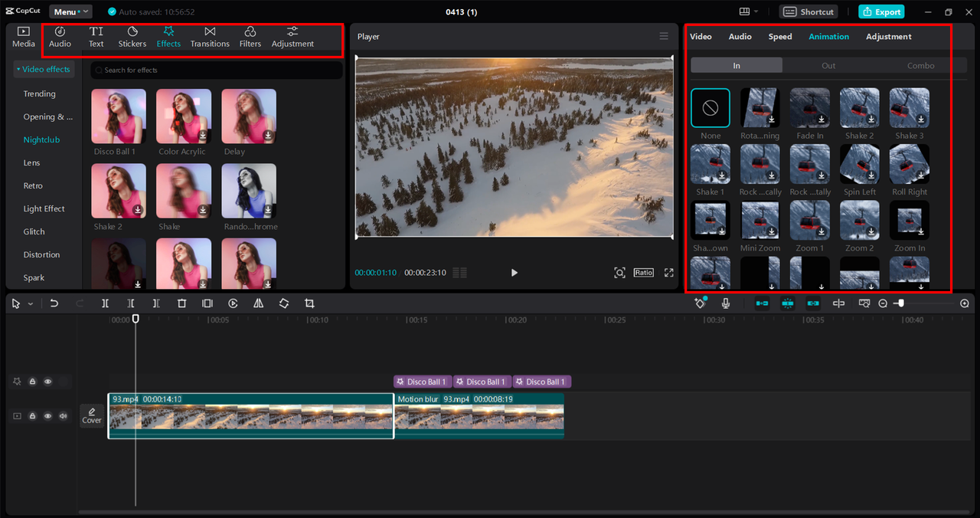Viewport: 980px width, 518px height.
Task: Click the Rotate tool icon
Action: (x=283, y=303)
